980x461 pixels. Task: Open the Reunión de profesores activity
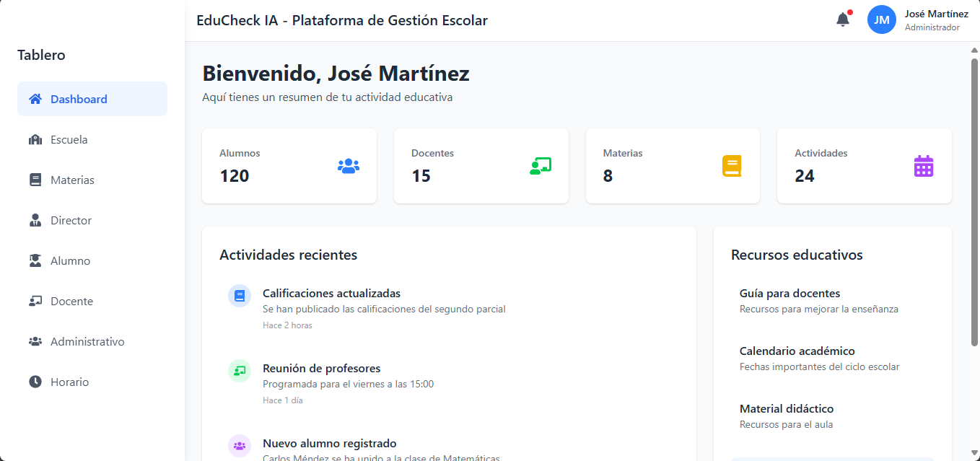pyautogui.click(x=449, y=384)
